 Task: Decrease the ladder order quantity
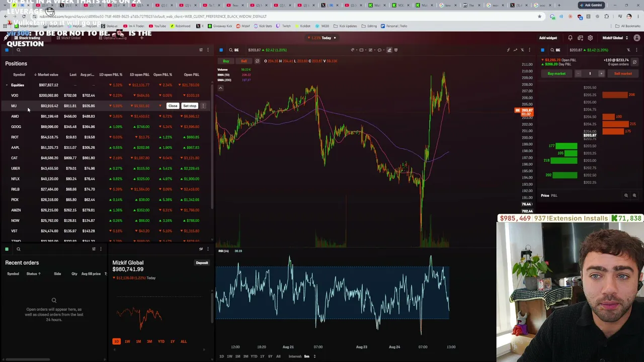(x=579, y=73)
